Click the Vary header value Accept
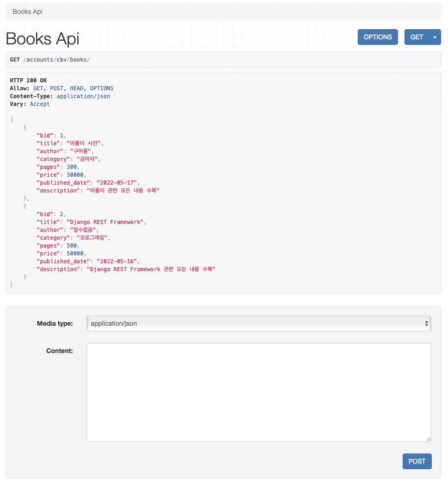The image size is (448, 484). [x=40, y=104]
